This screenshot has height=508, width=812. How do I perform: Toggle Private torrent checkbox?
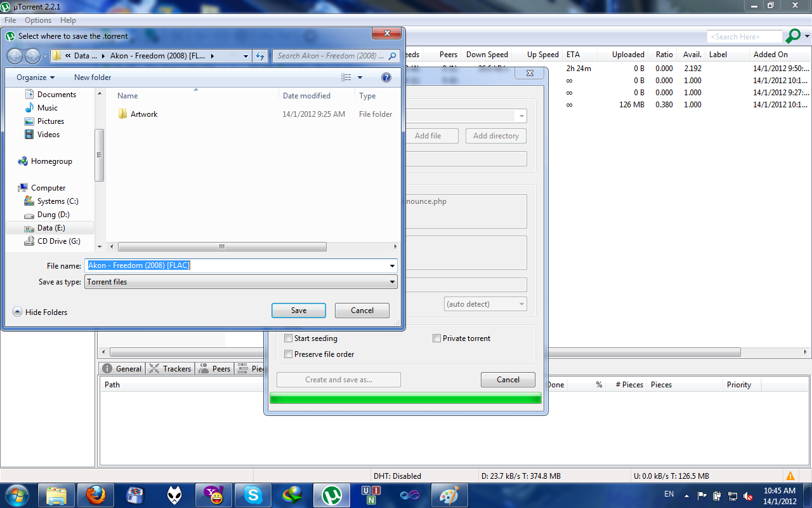[436, 338]
